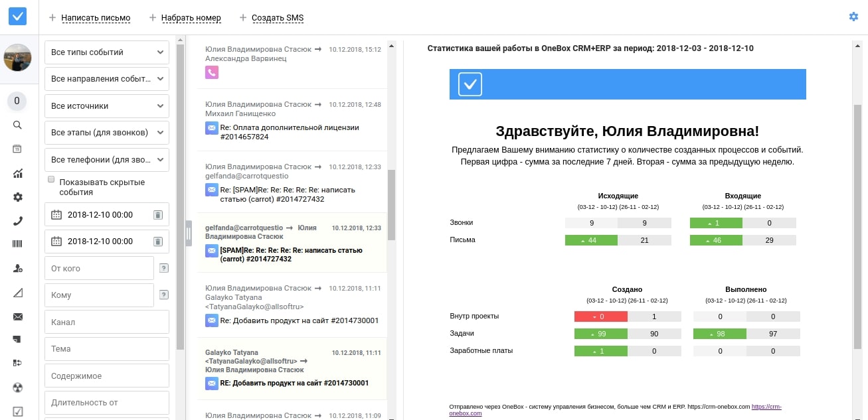Open the phone calls icon in sidebar
868x420 pixels.
coord(17,221)
